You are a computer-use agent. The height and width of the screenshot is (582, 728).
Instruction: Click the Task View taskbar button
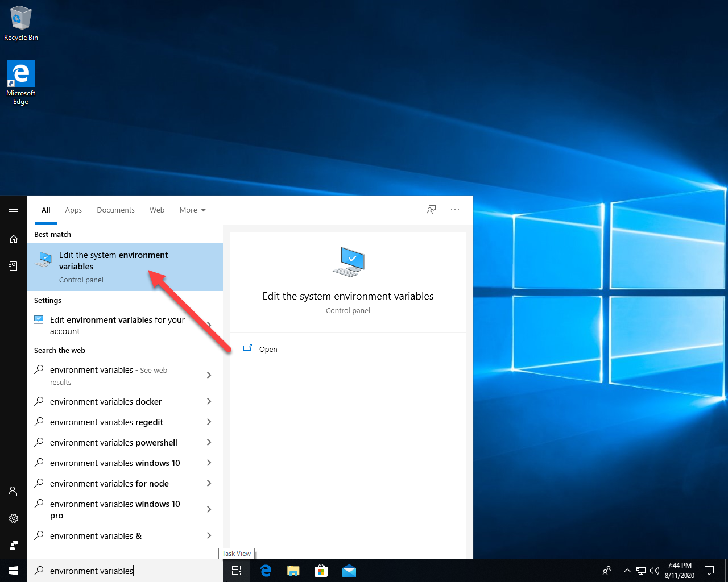point(237,571)
